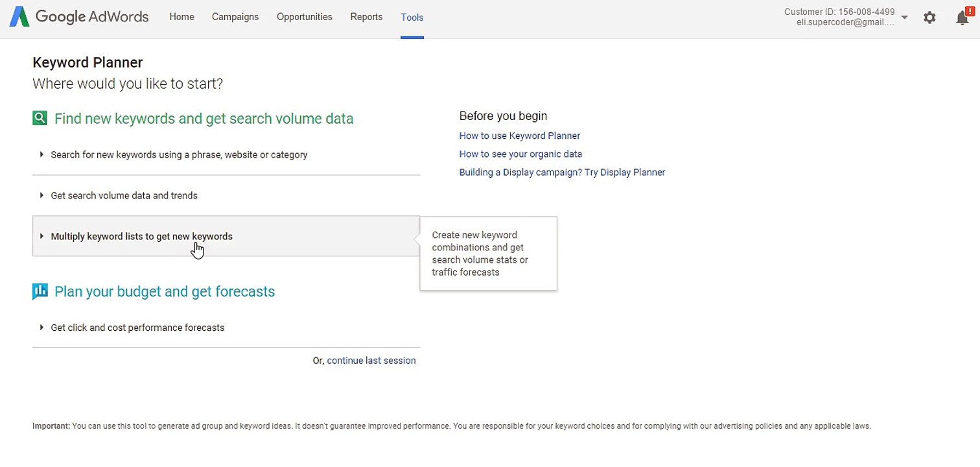Expand 'Search for new keywords' arrow
The height and width of the screenshot is (467, 980).
41,154
